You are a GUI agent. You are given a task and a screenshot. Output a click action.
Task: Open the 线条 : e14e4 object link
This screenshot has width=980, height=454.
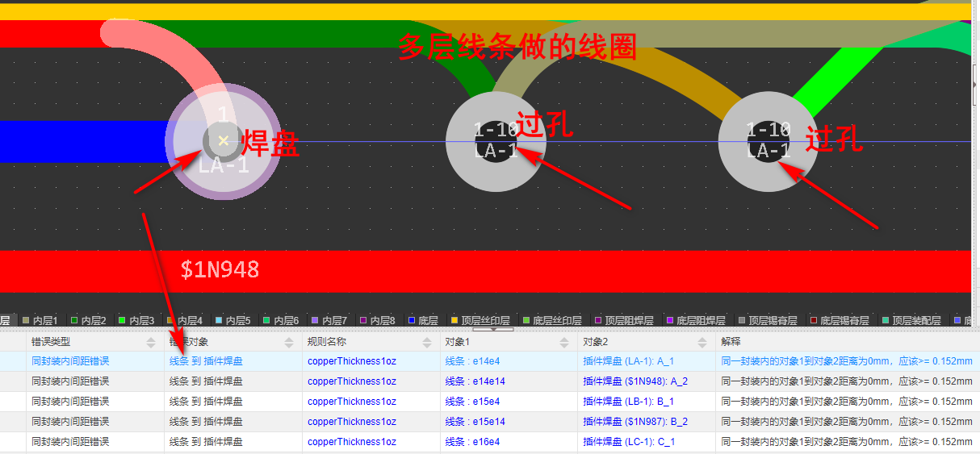coord(472,361)
